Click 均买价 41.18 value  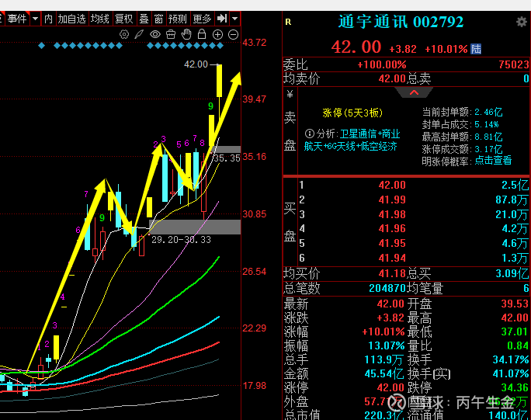click(x=392, y=274)
